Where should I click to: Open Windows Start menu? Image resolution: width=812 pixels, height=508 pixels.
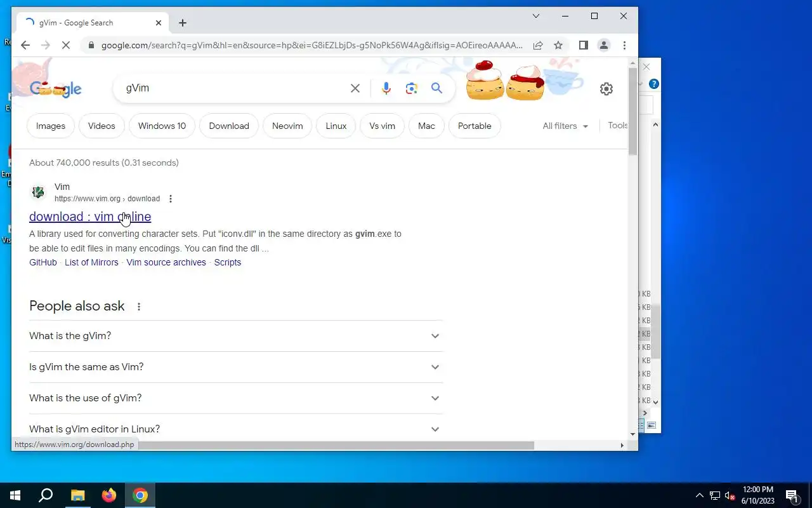pyautogui.click(x=15, y=495)
